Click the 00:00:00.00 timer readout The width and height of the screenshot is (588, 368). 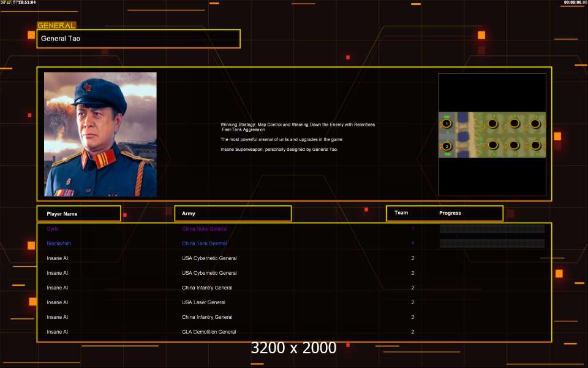[x=575, y=2]
